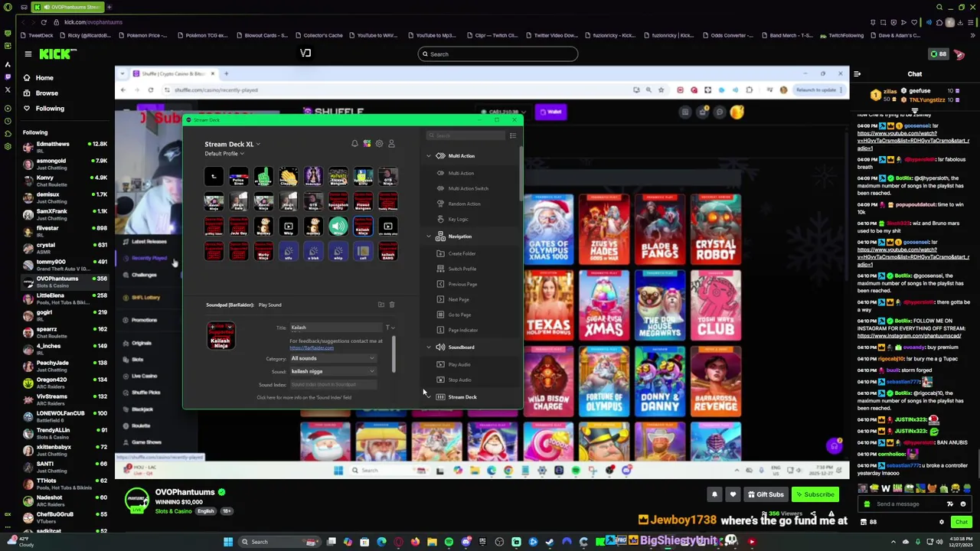Open chat settings gear icon

coord(942,522)
